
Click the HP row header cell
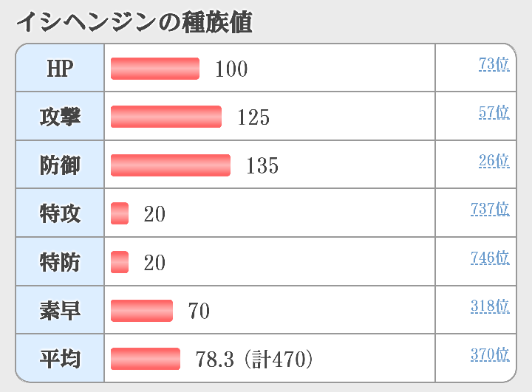(x=60, y=69)
